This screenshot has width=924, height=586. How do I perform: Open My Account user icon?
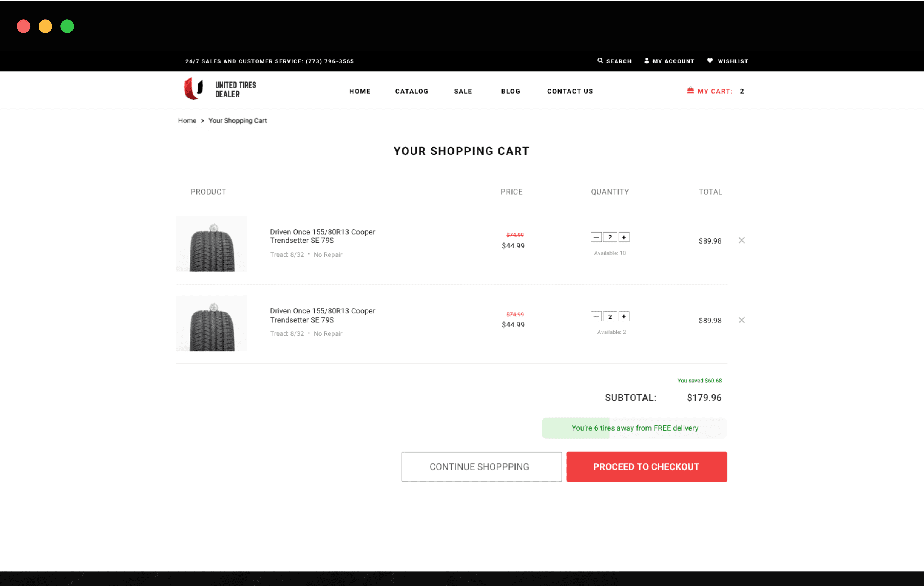[x=647, y=61]
